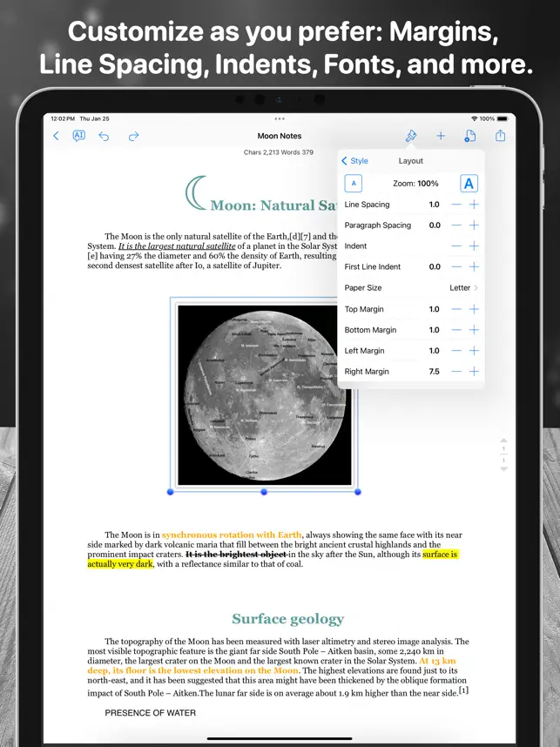Increase the Bottom Margin

(474, 330)
